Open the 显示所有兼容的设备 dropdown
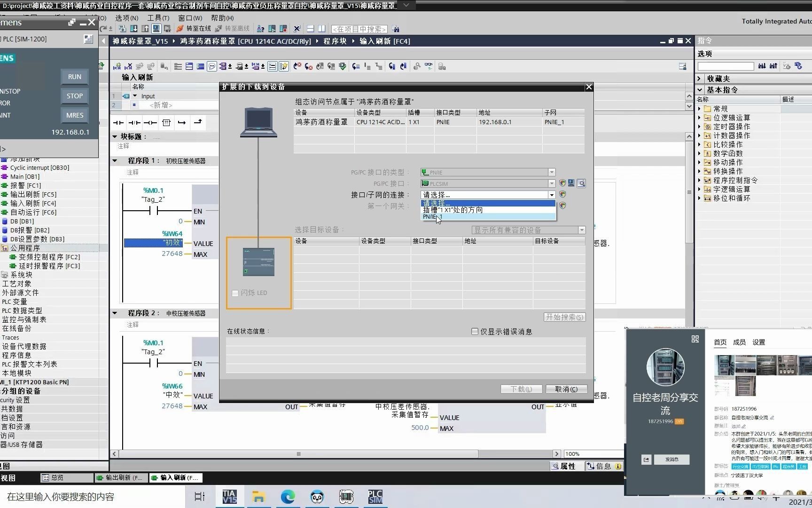 (582, 230)
